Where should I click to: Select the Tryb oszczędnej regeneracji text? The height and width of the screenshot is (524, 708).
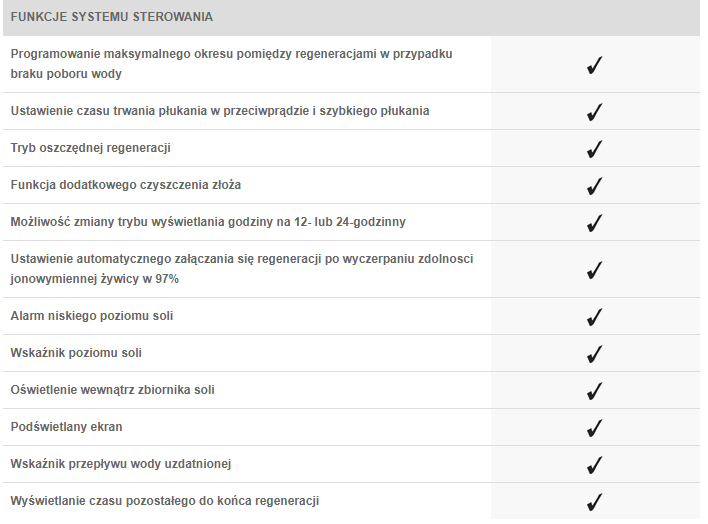point(91,148)
